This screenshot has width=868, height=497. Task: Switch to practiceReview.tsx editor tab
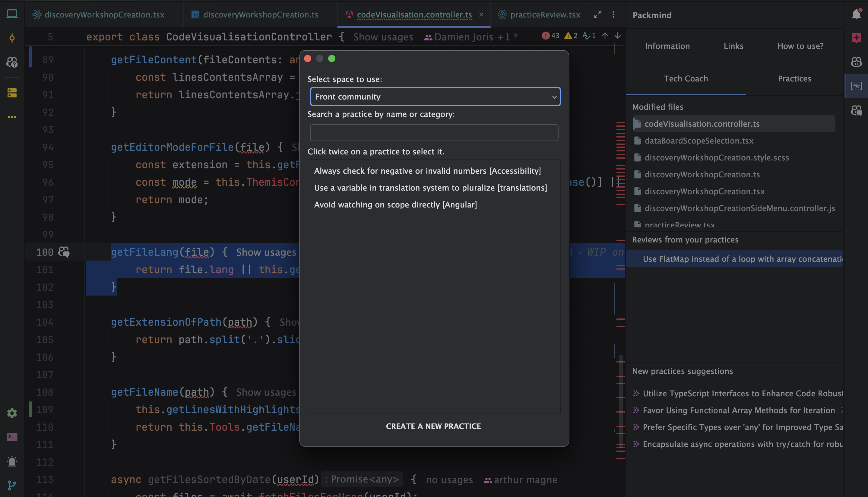pos(539,14)
